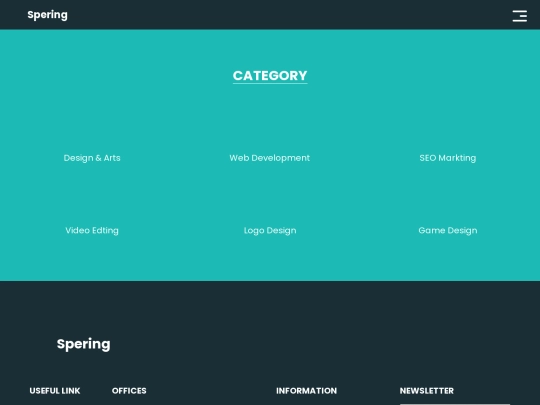Viewport: 540px width, 405px height.
Task: Open the SEO Markting category
Action: (x=448, y=158)
